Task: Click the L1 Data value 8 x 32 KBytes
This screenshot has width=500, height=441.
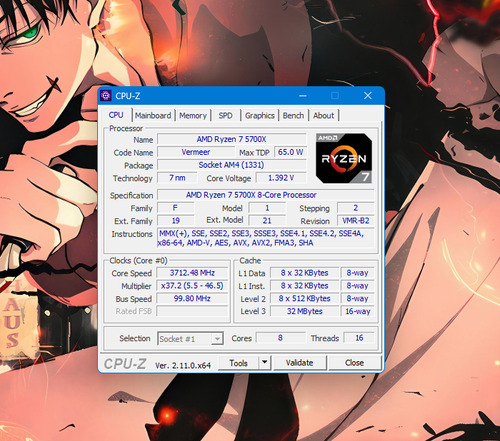Action: click(x=304, y=273)
